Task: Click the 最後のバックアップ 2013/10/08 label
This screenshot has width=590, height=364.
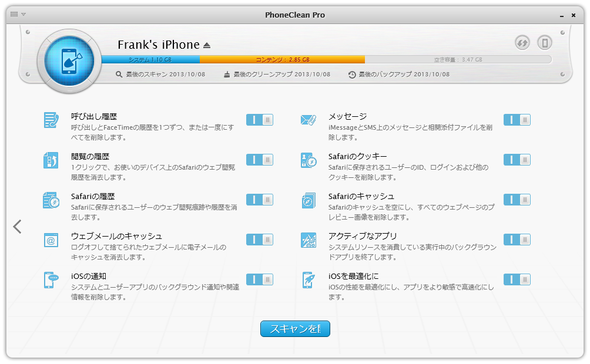Action: coord(399,75)
